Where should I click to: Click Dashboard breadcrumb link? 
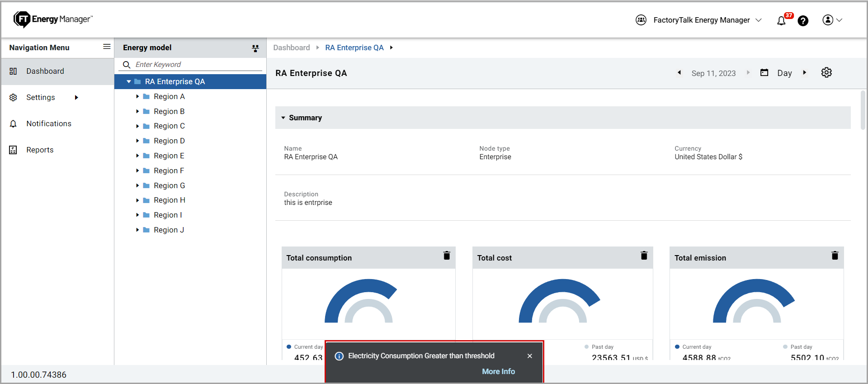point(292,48)
